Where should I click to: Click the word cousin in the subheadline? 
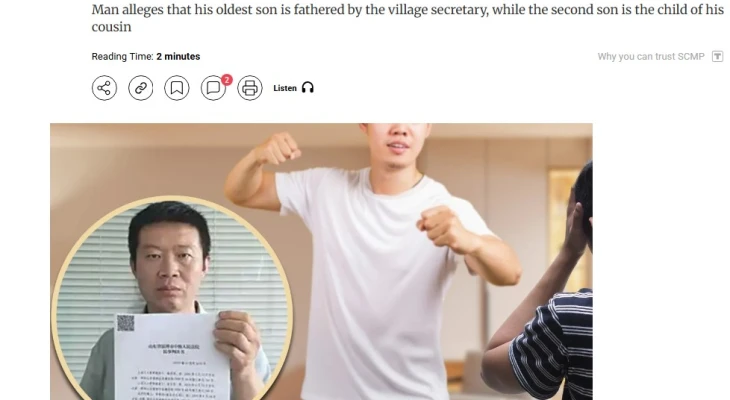point(111,27)
